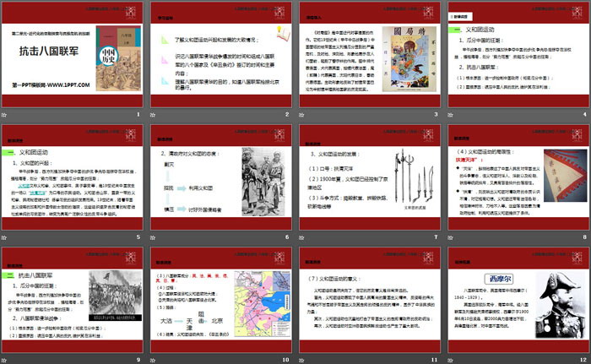Click animation star icon under slide 4
The image size is (591, 364).
point(450,115)
